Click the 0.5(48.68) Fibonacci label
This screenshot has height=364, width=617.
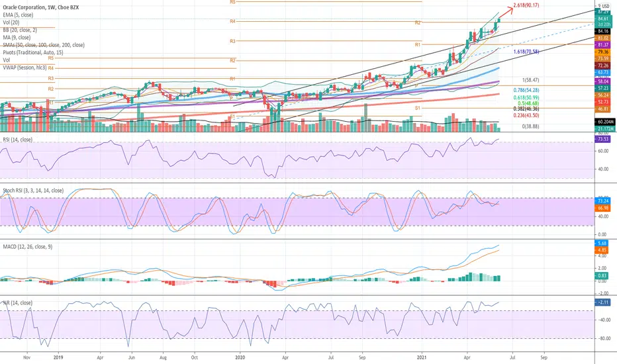point(528,103)
